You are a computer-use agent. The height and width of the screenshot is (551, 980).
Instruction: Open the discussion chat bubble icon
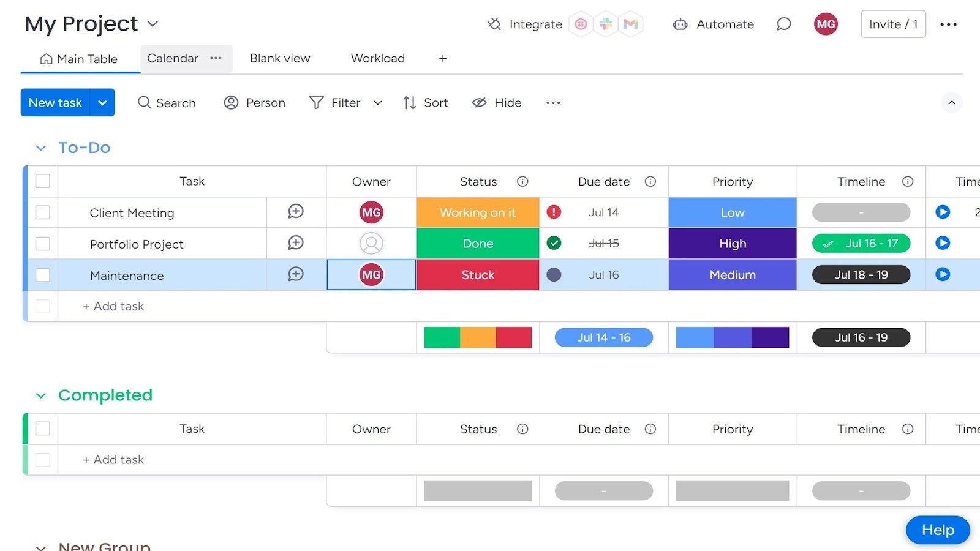(x=783, y=24)
